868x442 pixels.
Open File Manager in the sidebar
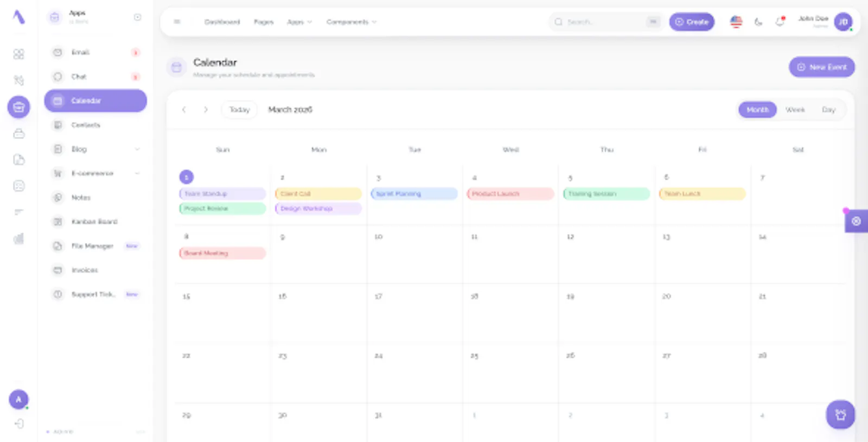point(95,246)
